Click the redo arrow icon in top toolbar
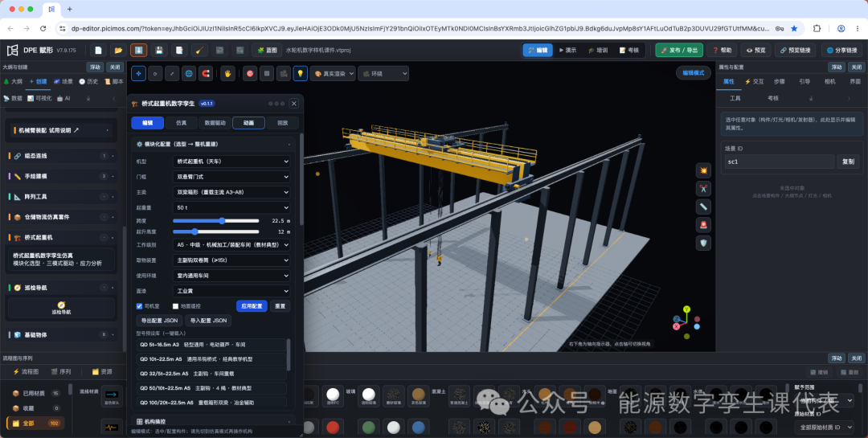The image size is (868, 438). click(x=240, y=51)
